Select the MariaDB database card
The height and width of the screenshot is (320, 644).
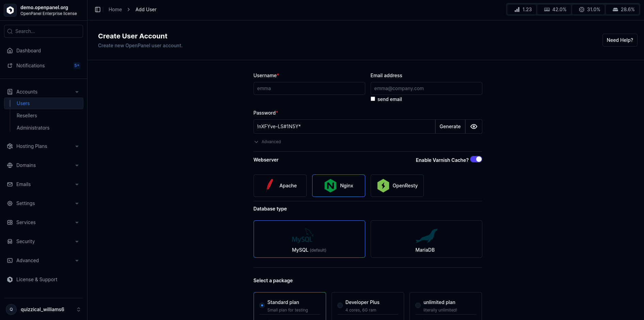tap(426, 239)
